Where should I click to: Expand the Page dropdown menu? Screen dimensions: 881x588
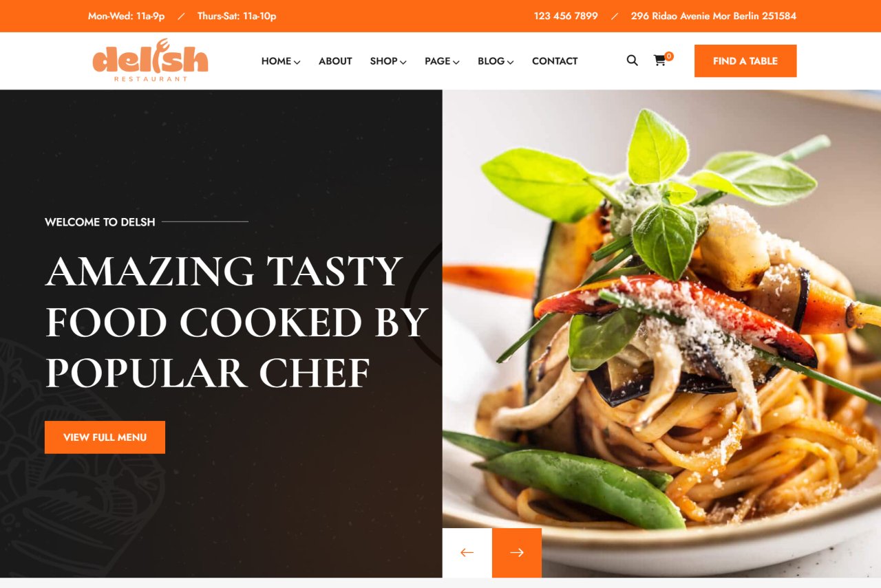[x=442, y=61]
